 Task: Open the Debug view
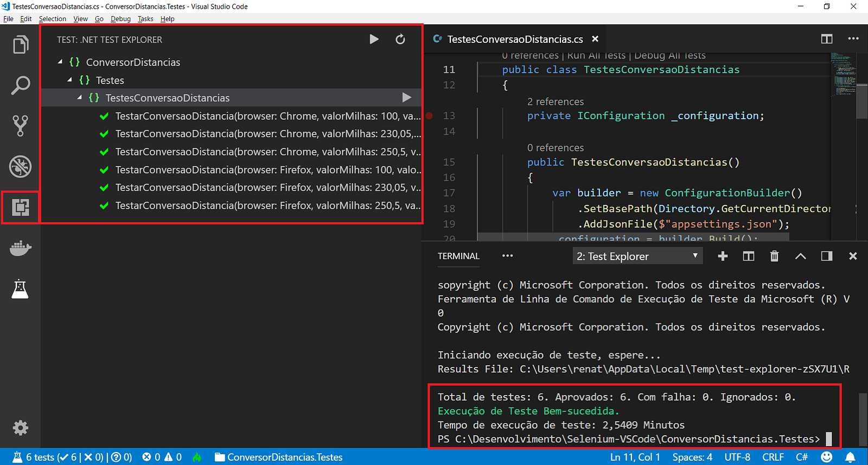20,166
